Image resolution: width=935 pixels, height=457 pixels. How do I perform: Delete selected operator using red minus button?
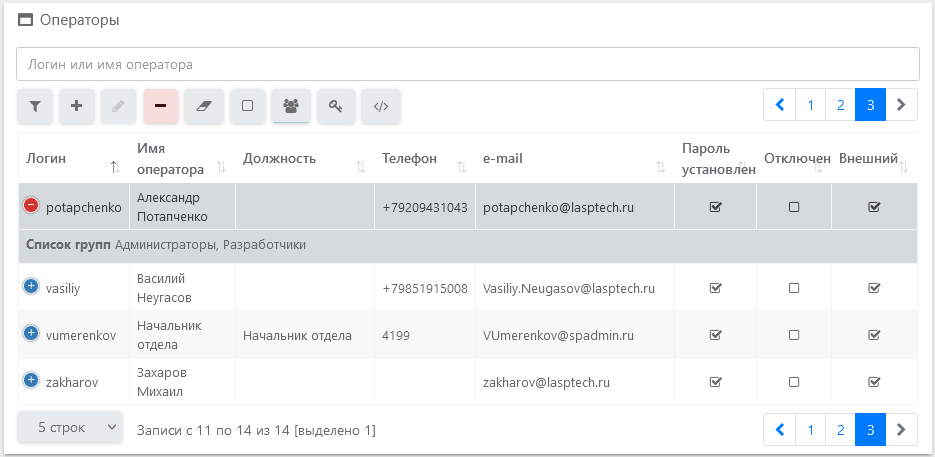pyautogui.click(x=161, y=106)
